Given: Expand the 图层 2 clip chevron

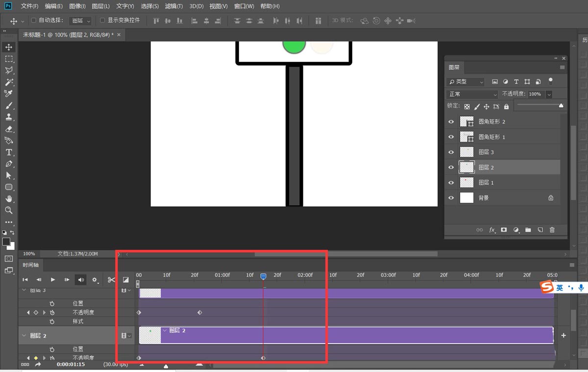Looking at the screenshot, I should pos(165,330).
